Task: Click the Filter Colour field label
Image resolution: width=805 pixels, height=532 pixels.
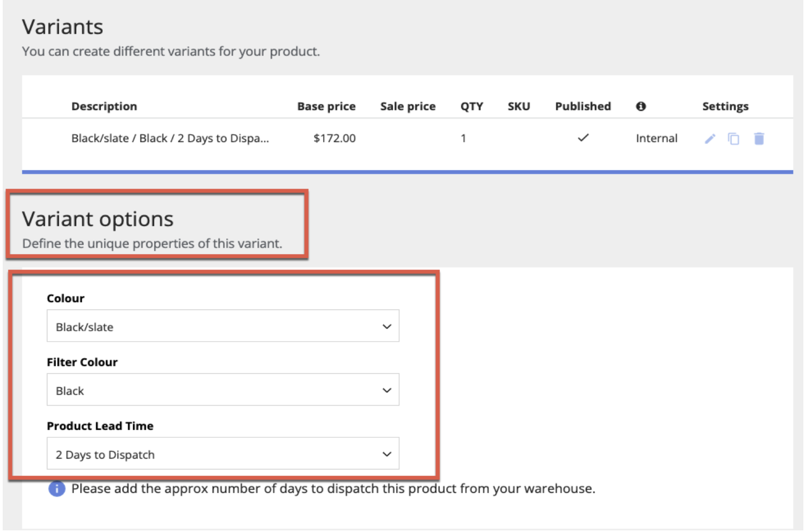Action: coord(82,362)
